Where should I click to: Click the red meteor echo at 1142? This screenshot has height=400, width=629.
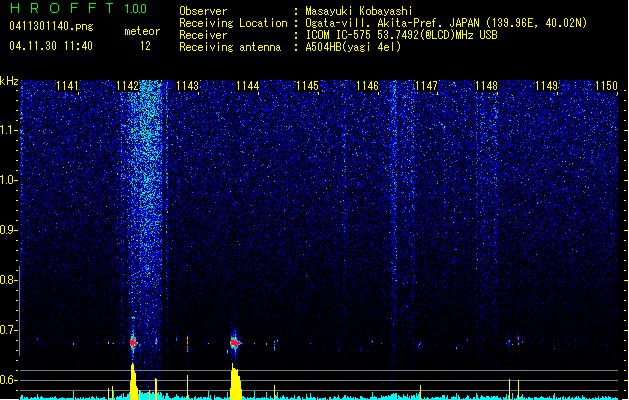(x=133, y=343)
